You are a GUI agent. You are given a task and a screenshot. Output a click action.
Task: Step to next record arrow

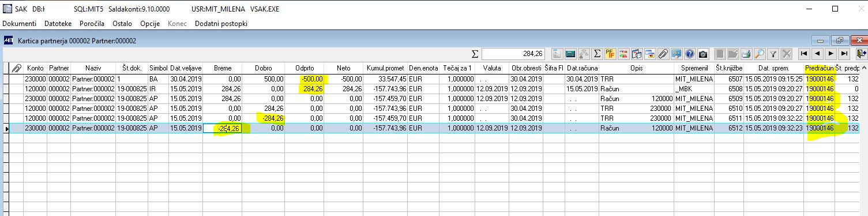click(x=831, y=54)
